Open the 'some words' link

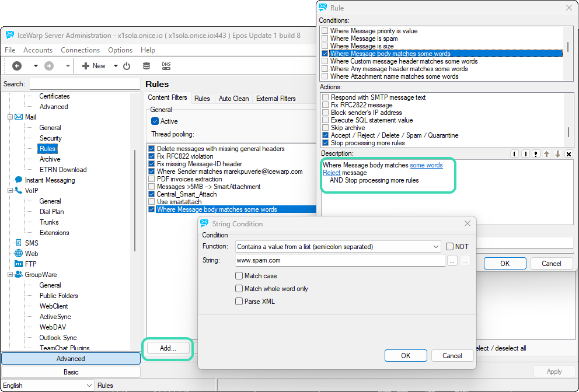pos(426,165)
